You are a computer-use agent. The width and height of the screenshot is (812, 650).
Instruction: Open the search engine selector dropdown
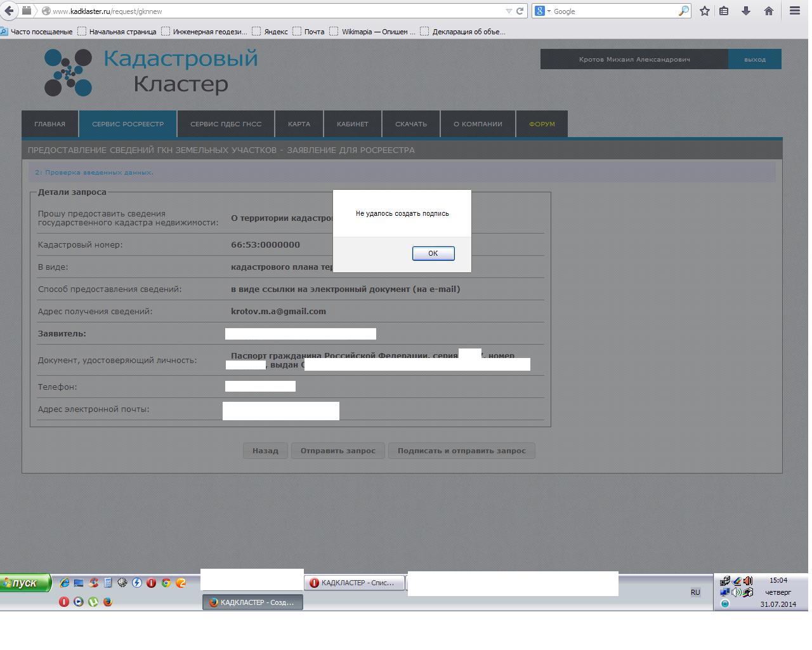[x=542, y=11]
